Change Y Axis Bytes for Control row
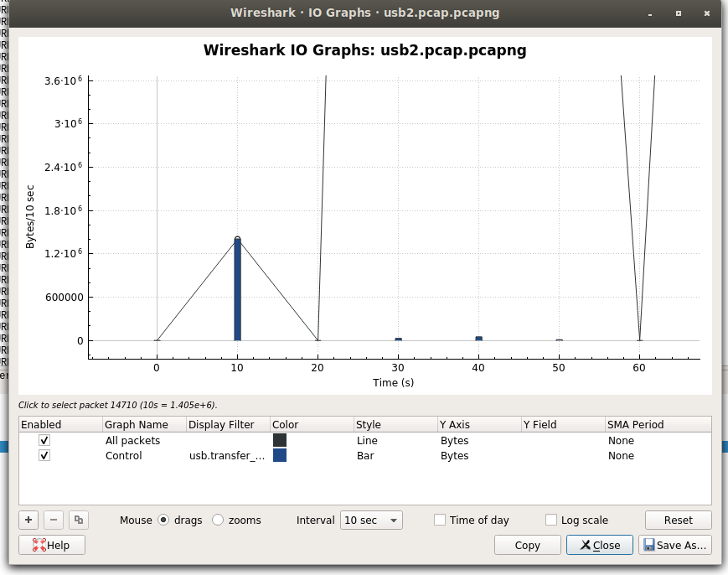 pos(455,456)
